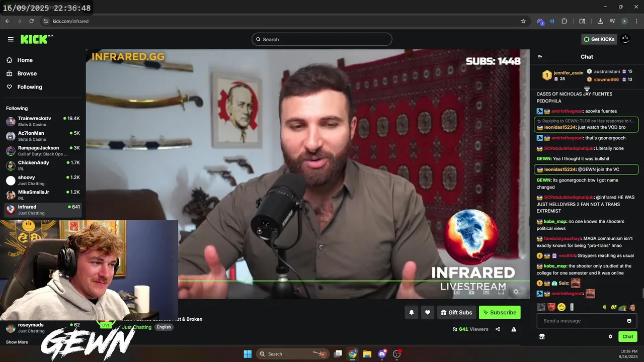The image size is (644, 362).
Task: Reload the browser page
Action: 31,21
